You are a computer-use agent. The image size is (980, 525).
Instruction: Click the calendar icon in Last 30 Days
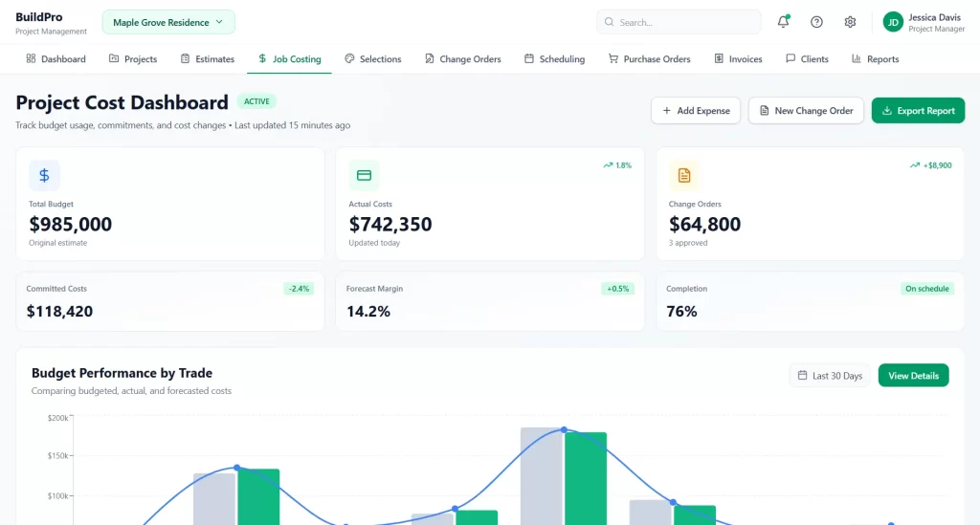pyautogui.click(x=803, y=375)
